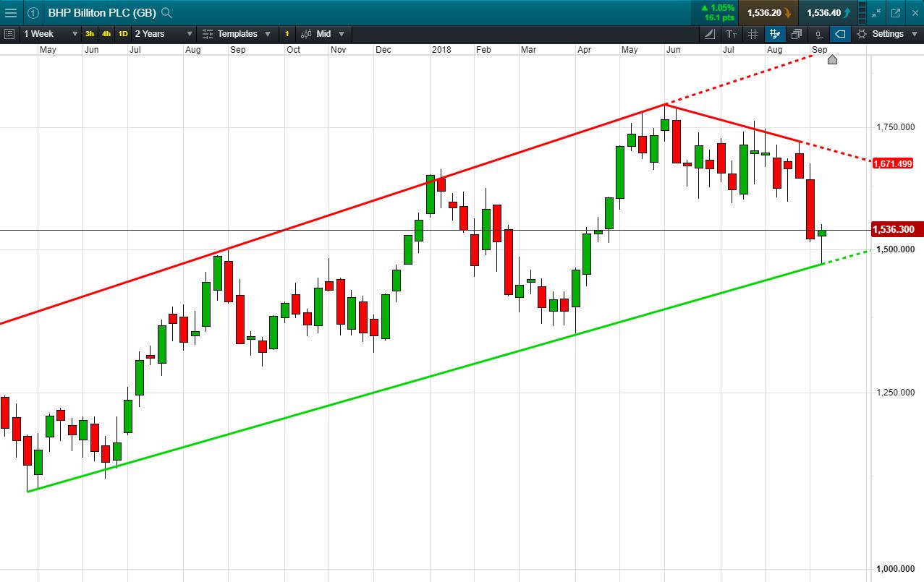This screenshot has height=582, width=924.
Task: Toggle the grid snap pencil tool
Action: pyautogui.click(x=775, y=34)
